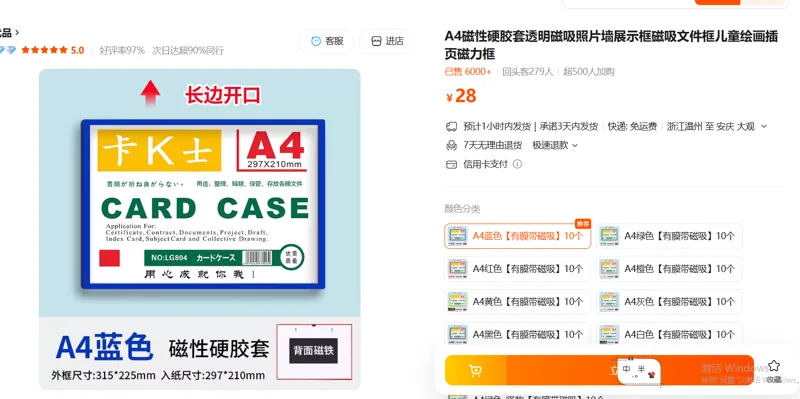Click the 客服 smiley face icon
The width and height of the screenshot is (800, 399).
pos(316,41)
